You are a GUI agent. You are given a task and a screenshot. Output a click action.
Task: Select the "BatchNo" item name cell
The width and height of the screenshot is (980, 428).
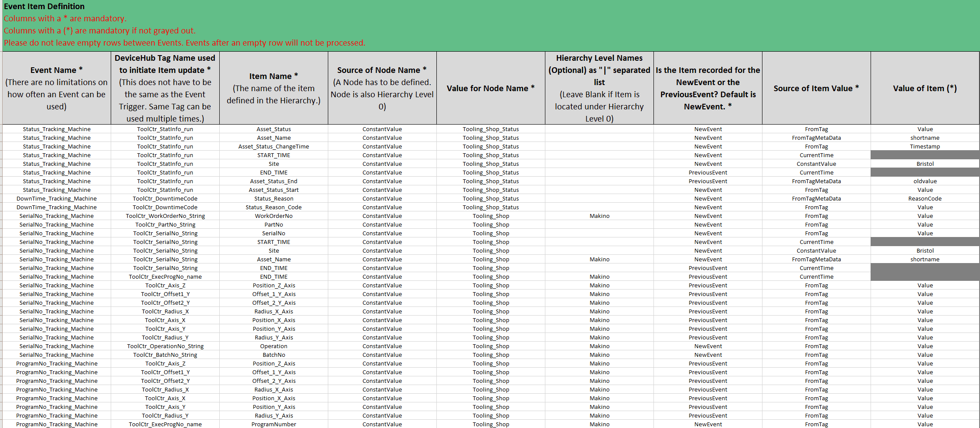(x=274, y=355)
